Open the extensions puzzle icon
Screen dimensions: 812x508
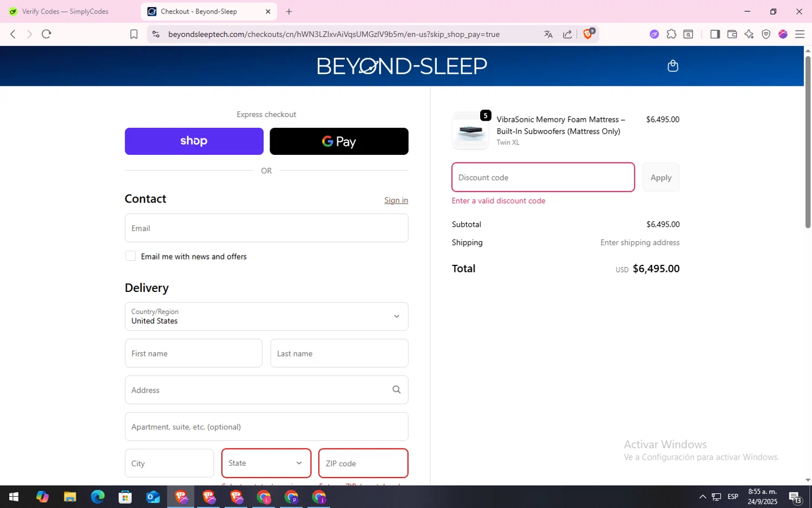click(671, 34)
